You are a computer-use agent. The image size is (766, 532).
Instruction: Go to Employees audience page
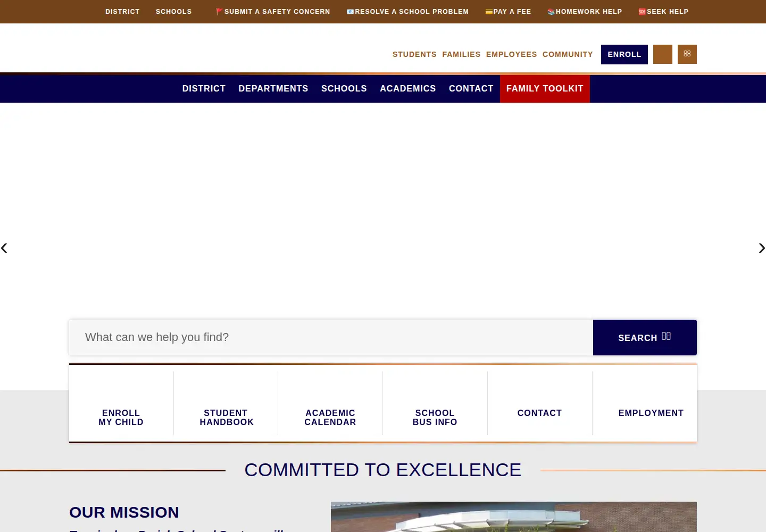tap(511, 54)
